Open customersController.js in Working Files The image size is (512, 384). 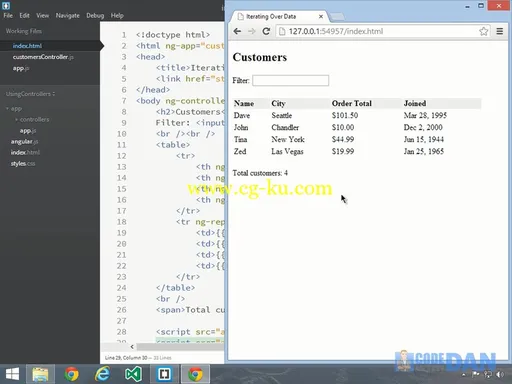(x=43, y=57)
